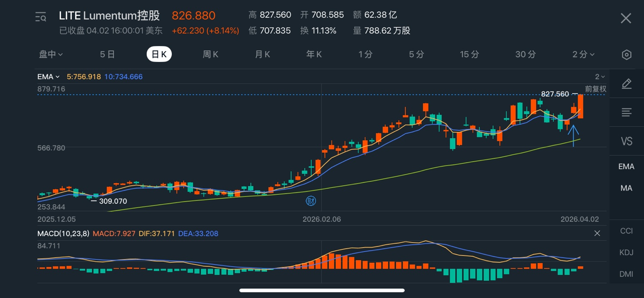The image size is (644, 298).
Task: Expand the chart count 2 dropdown
Action: [x=599, y=77]
